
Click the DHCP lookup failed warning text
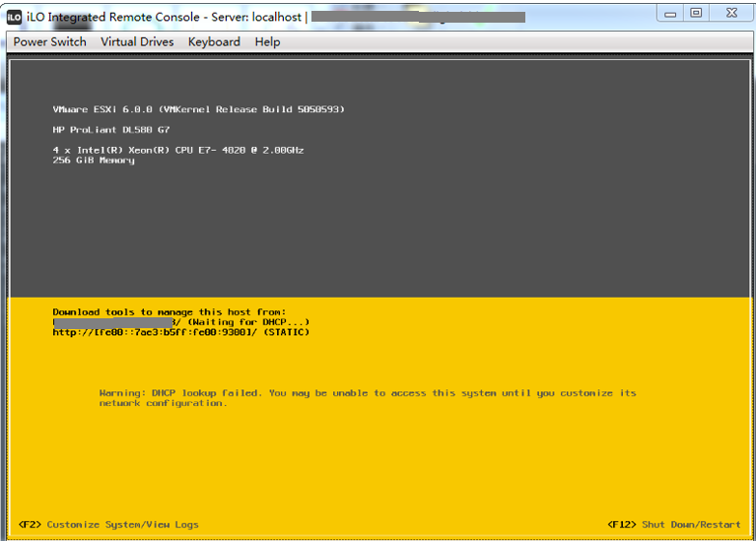click(x=368, y=398)
